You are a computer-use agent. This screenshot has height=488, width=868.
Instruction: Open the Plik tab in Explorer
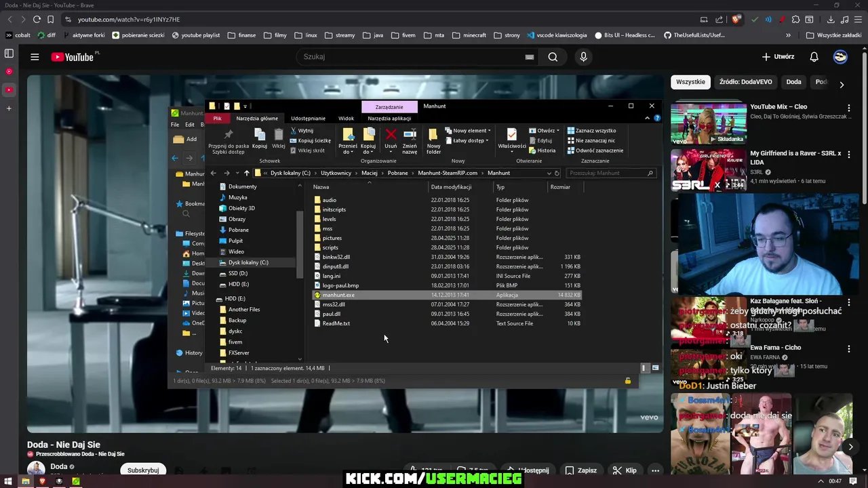pos(217,119)
